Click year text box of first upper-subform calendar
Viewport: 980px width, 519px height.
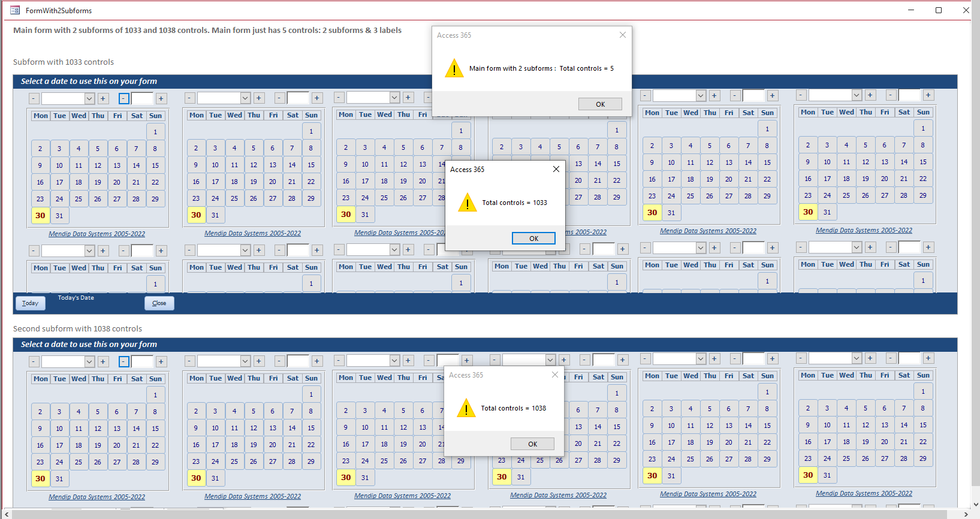pos(142,98)
